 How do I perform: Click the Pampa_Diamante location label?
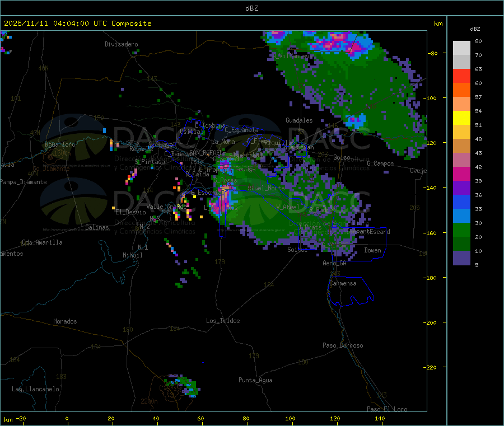[23, 182]
